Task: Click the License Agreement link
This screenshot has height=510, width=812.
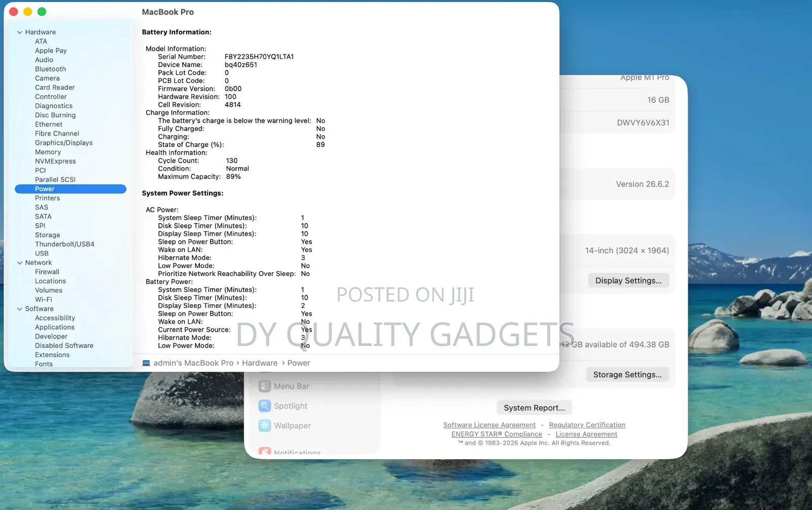Action: pos(586,434)
